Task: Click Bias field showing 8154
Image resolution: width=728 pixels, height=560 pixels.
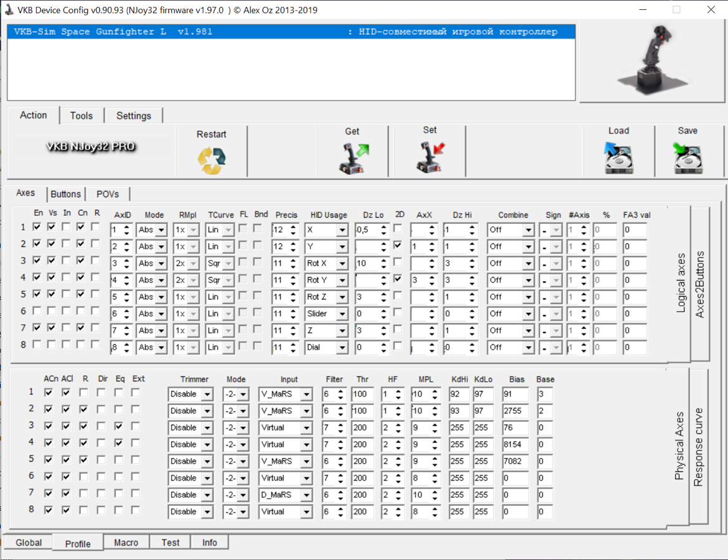Action: point(515,444)
